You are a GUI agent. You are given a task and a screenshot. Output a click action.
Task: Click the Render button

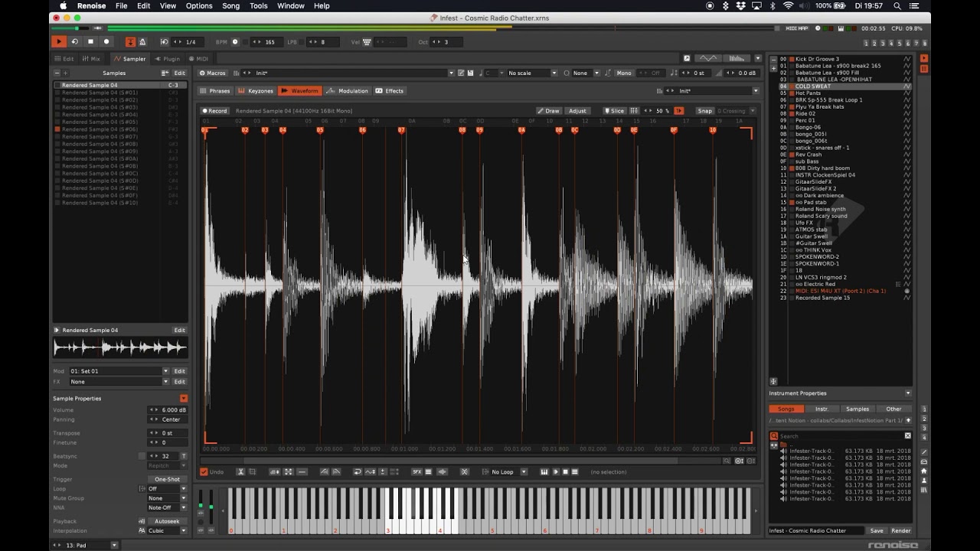click(901, 530)
